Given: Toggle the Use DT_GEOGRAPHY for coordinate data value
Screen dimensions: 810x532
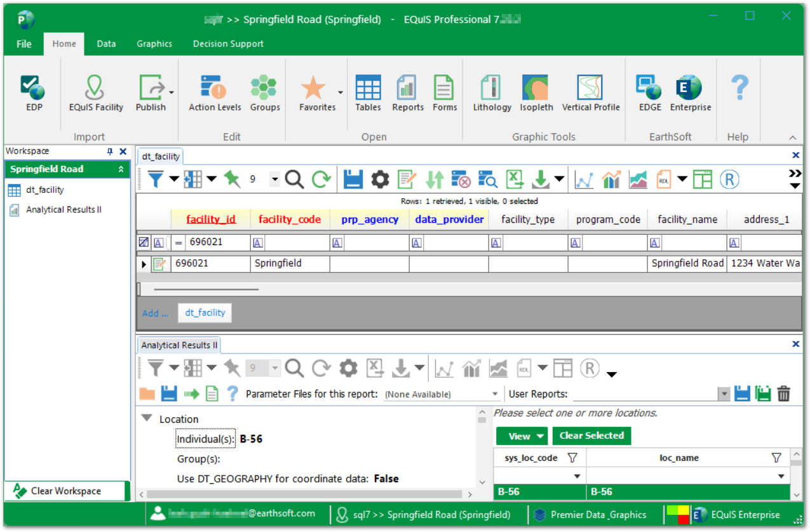Looking at the screenshot, I should click(386, 479).
